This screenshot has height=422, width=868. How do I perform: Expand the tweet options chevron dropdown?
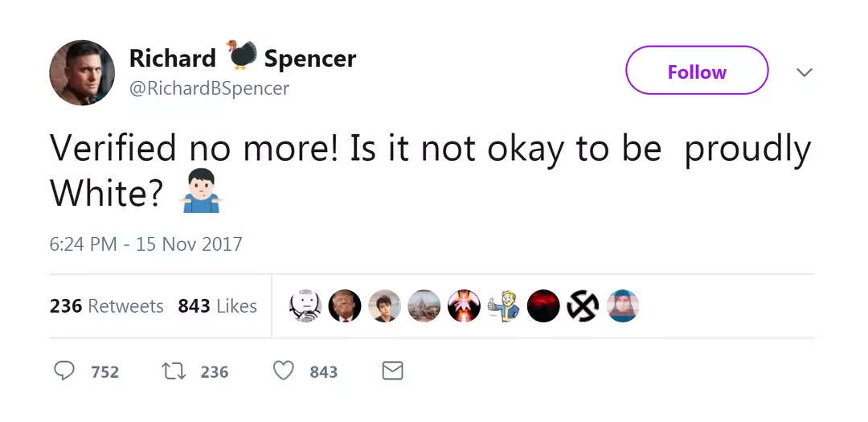[x=804, y=72]
